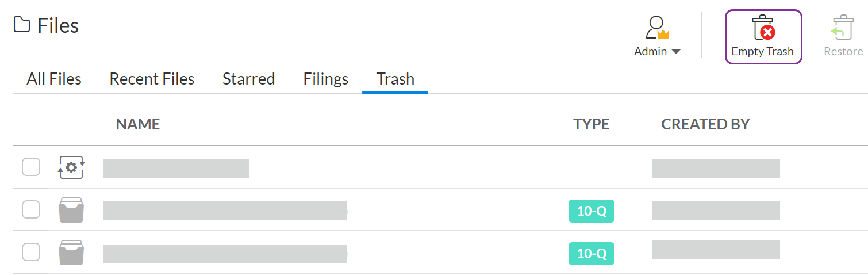Image resolution: width=868 pixels, height=275 pixels.
Task: Open the Filings tab
Action: 325,79
